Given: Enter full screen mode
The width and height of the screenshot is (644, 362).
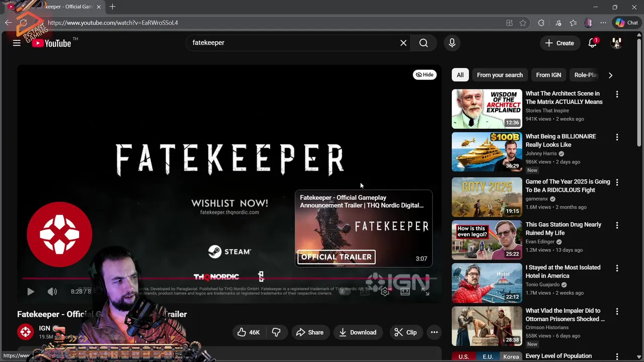Looking at the screenshot, I should pos(426,292).
